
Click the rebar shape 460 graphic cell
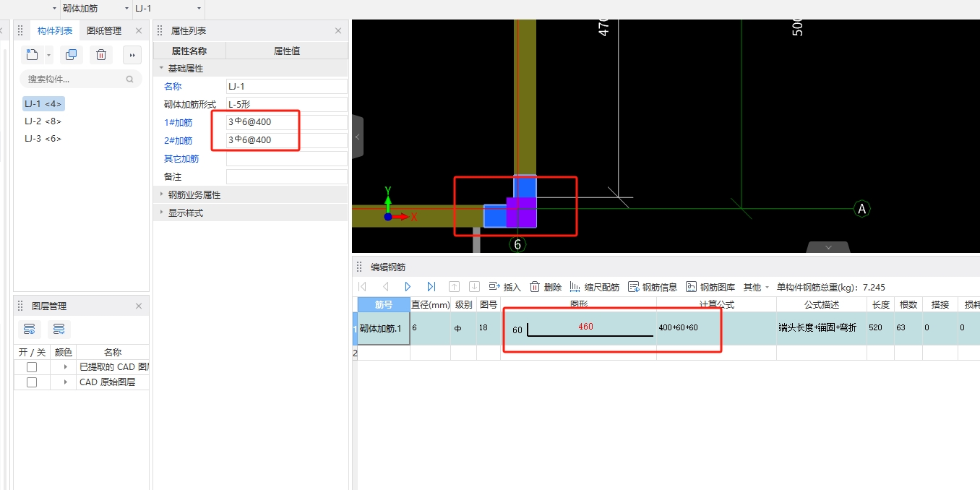tap(579, 329)
